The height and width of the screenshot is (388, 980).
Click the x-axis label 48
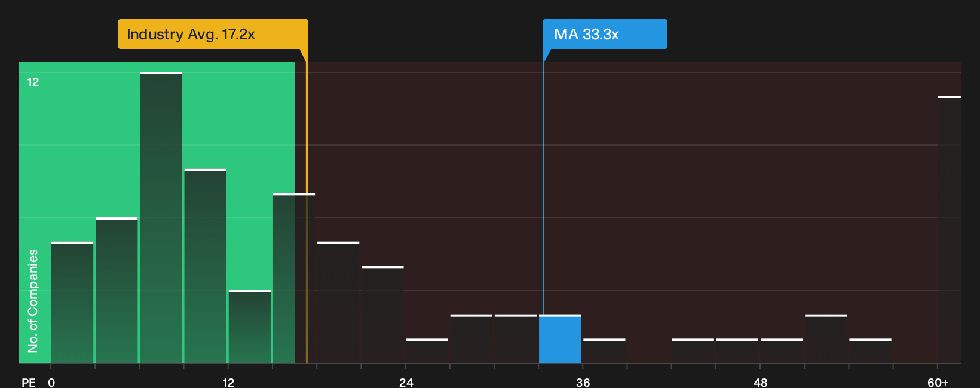point(760,382)
